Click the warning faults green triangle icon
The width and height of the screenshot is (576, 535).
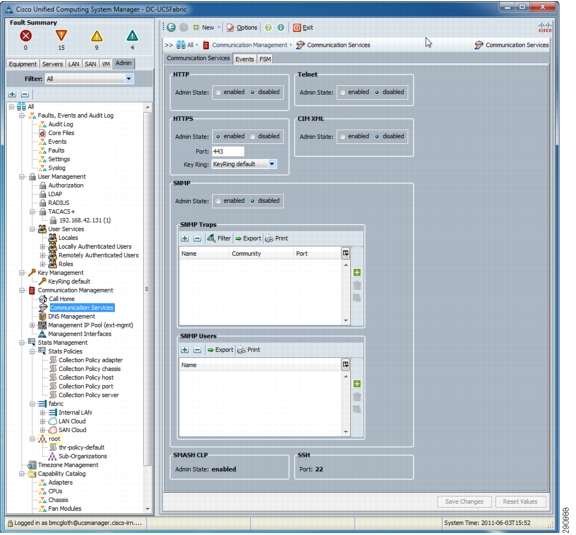click(x=132, y=36)
